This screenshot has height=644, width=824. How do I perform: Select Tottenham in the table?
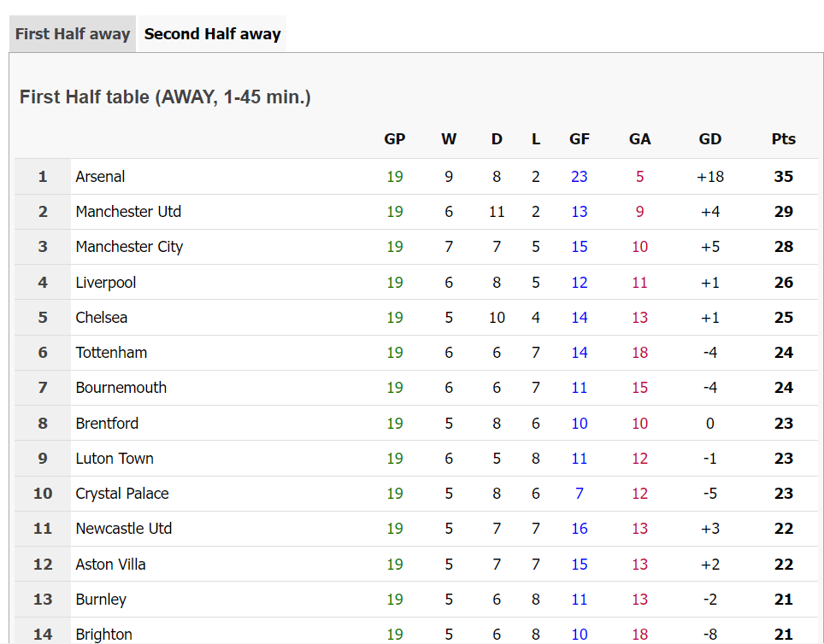tap(111, 353)
